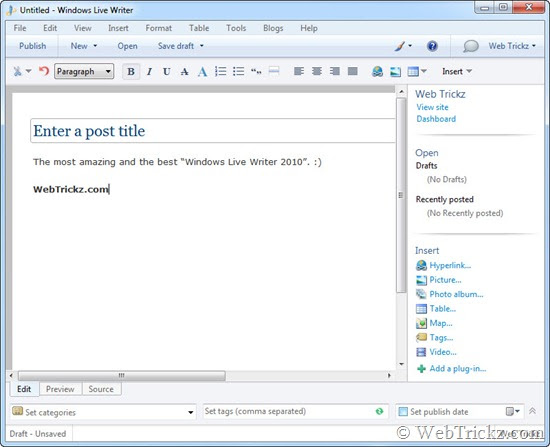This screenshot has height=447, width=550.
Task: Enable the Set publish date checkbox
Action: tap(403, 412)
